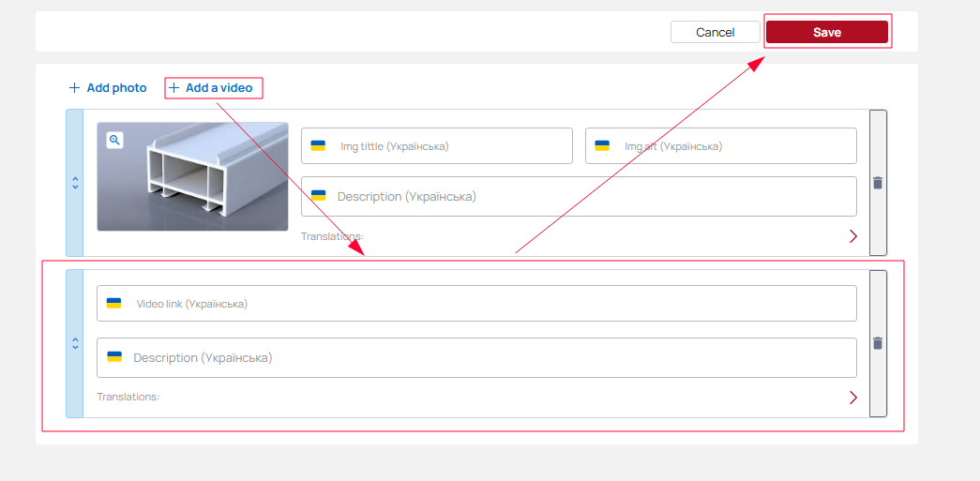Focus the Img alt (Українська) field
980x481 pixels.
tap(720, 146)
